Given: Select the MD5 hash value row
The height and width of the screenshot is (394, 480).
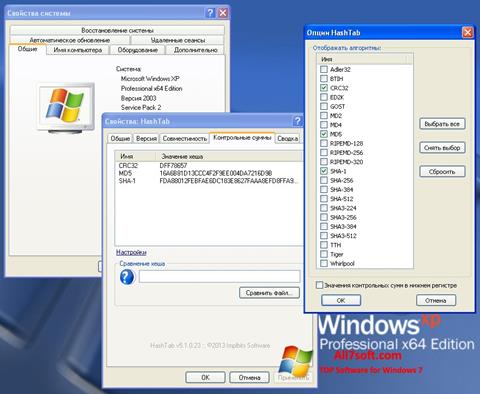Looking at the screenshot, I should pyautogui.click(x=208, y=173).
